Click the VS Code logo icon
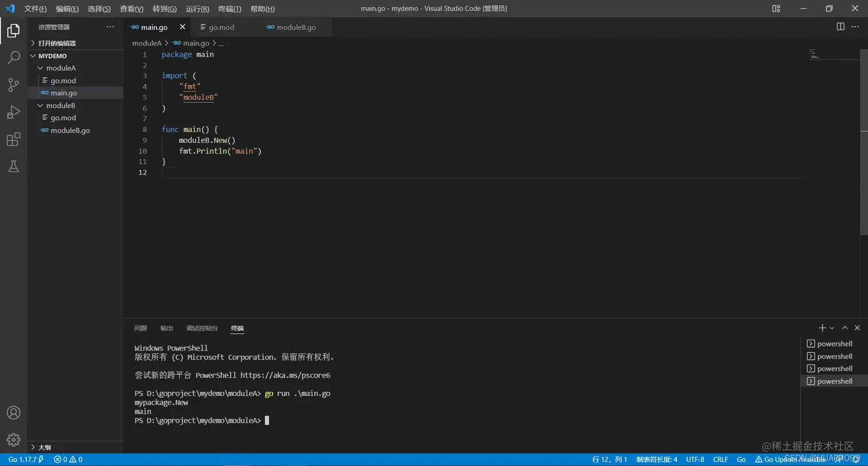The image size is (868, 466). point(10,8)
